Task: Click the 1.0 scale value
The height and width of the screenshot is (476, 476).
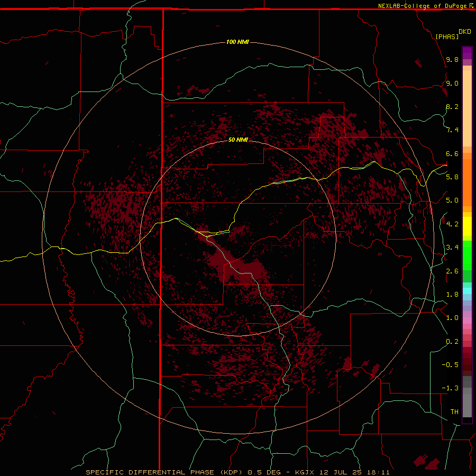Action: 452,318
